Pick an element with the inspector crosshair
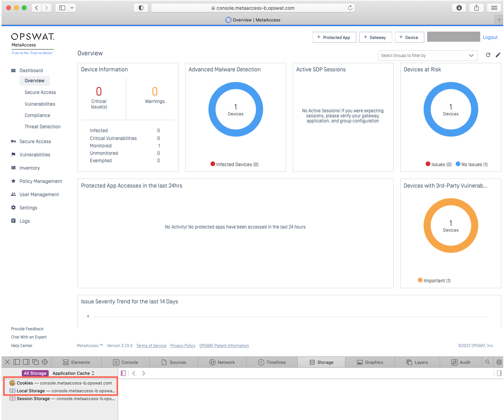504x420 pixels. click(x=45, y=362)
